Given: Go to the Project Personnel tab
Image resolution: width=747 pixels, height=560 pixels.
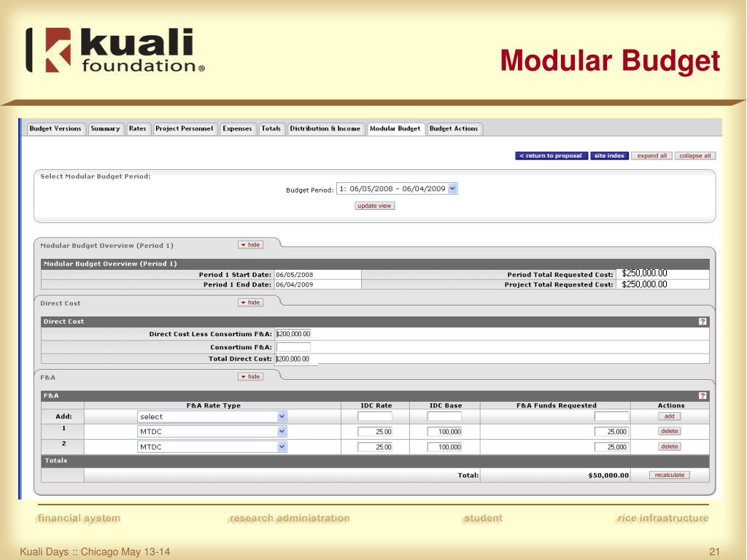Looking at the screenshot, I should click(x=185, y=128).
